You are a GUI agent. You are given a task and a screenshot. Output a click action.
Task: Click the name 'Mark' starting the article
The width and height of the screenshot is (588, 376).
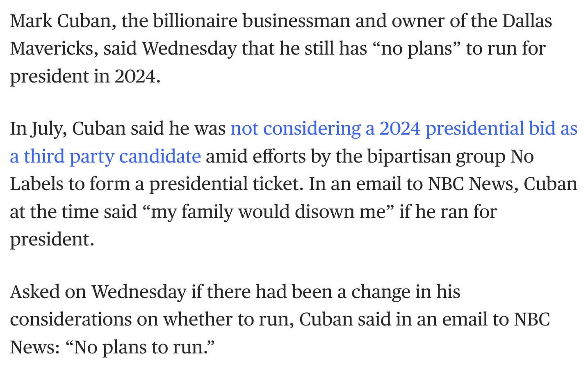31,21
